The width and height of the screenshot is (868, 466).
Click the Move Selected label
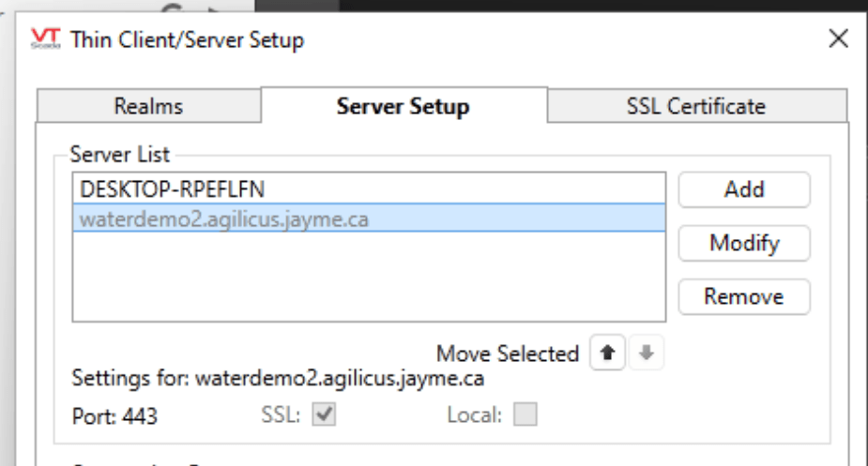click(507, 354)
